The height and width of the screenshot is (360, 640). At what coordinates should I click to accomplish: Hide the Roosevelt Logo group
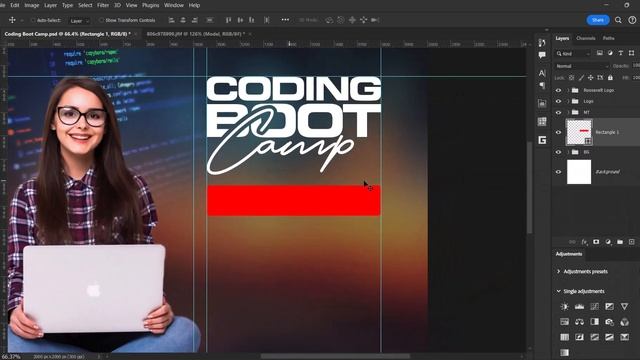[x=558, y=90]
